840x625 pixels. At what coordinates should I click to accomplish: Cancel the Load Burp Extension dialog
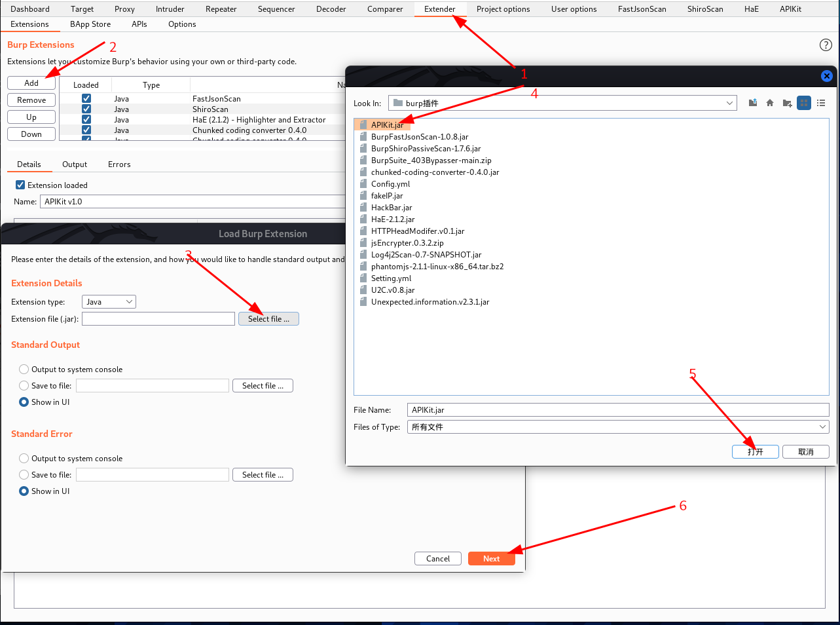click(x=438, y=559)
